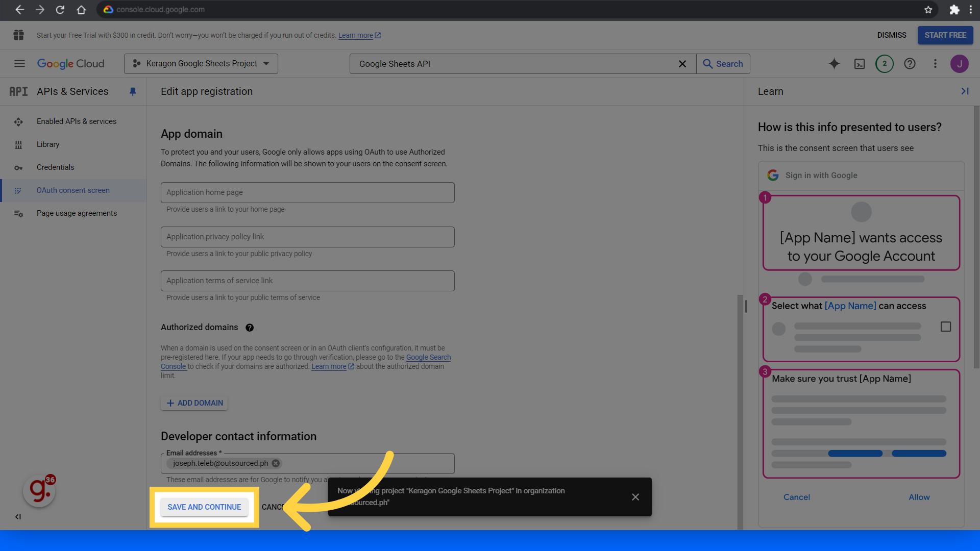Open the browser extensions puzzle icon
The width and height of the screenshot is (980, 551).
tap(954, 9)
